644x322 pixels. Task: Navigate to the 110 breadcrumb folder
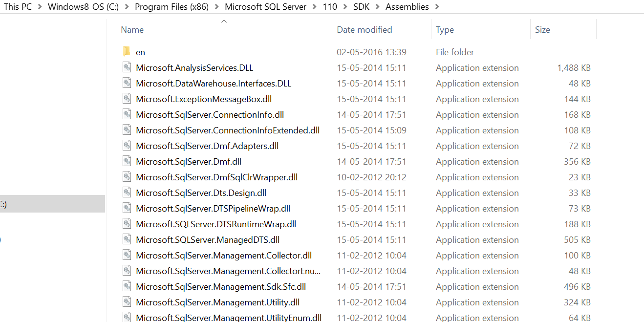point(330,7)
